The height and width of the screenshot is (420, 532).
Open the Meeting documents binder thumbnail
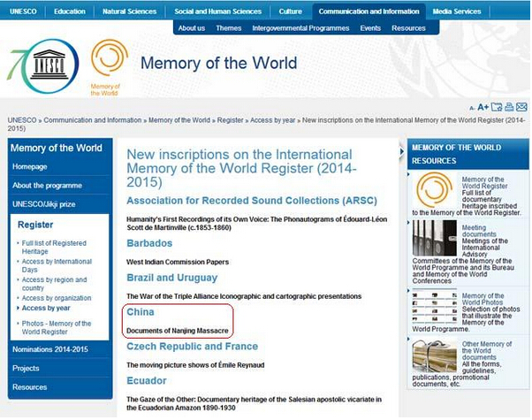pos(435,238)
